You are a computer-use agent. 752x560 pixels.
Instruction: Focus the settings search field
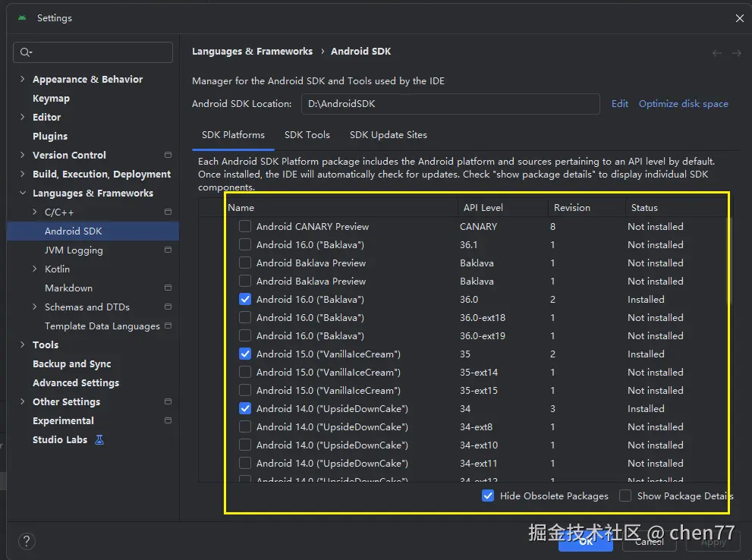93,52
